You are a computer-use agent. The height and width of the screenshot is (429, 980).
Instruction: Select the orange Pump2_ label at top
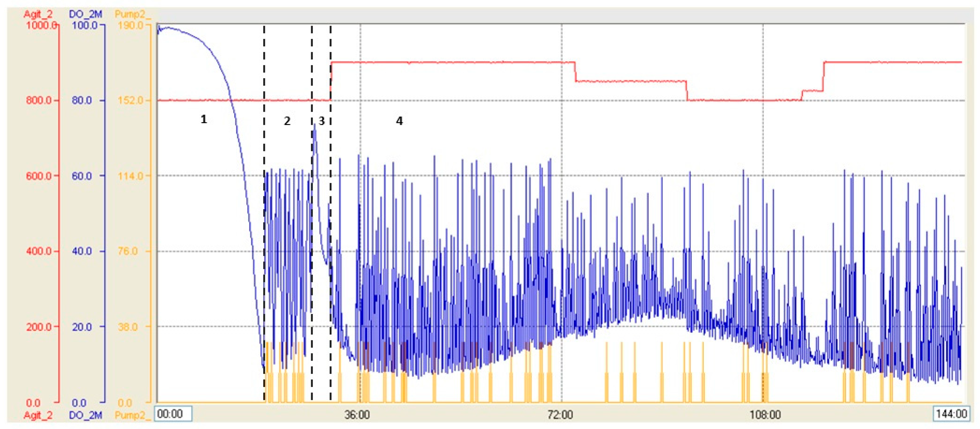pos(132,15)
